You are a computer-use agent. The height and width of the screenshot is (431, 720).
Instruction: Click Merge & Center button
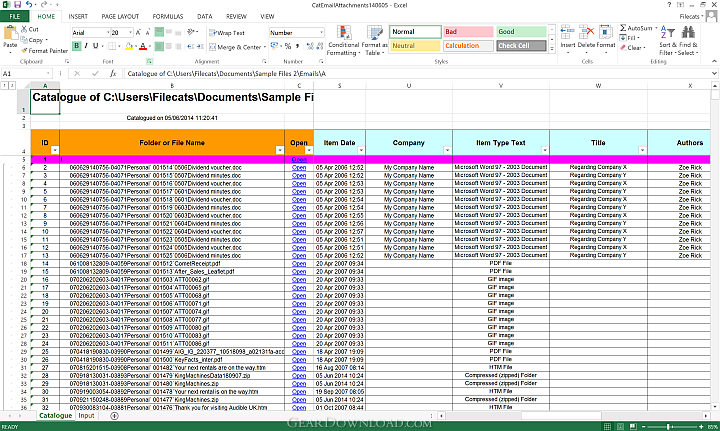click(235, 47)
